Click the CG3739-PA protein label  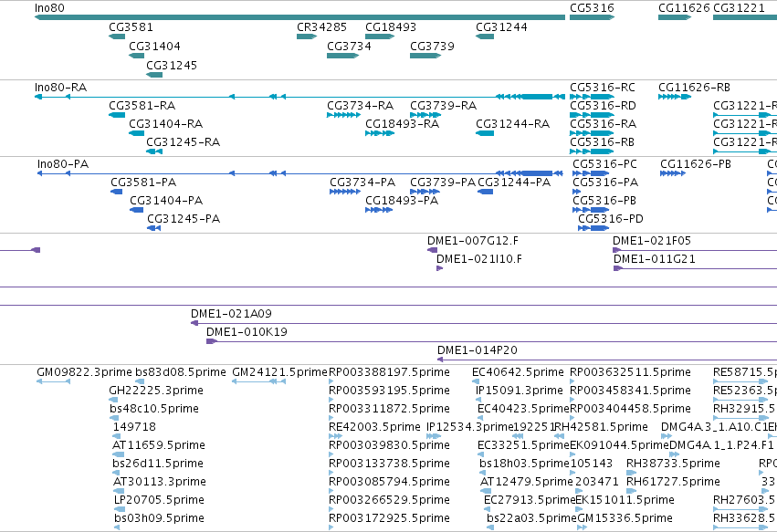pyautogui.click(x=443, y=183)
